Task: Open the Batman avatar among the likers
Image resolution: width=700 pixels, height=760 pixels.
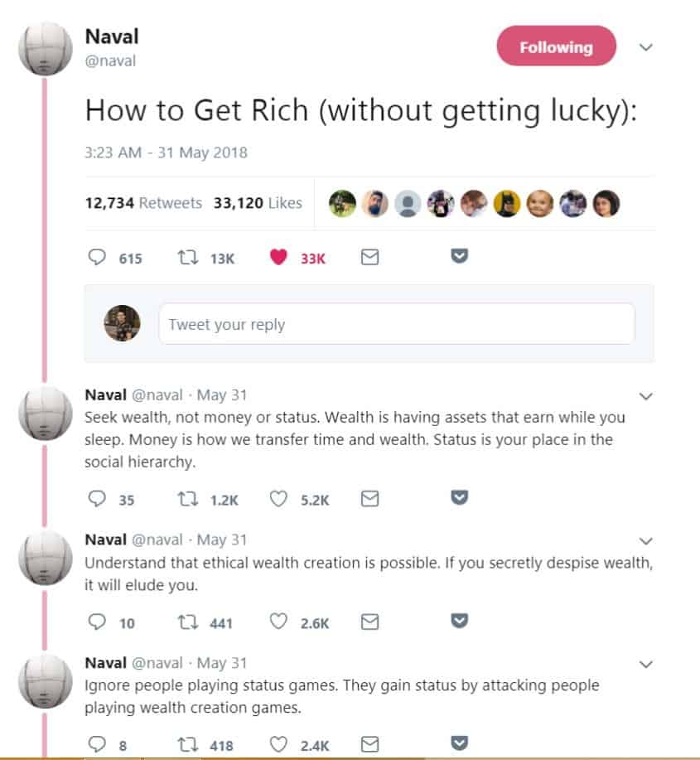Action: pyautogui.click(x=507, y=203)
